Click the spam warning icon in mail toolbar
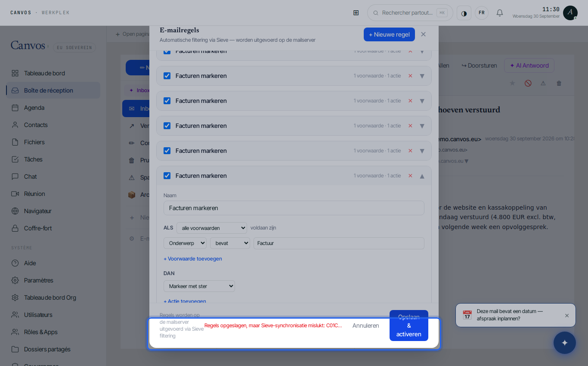 tap(543, 83)
